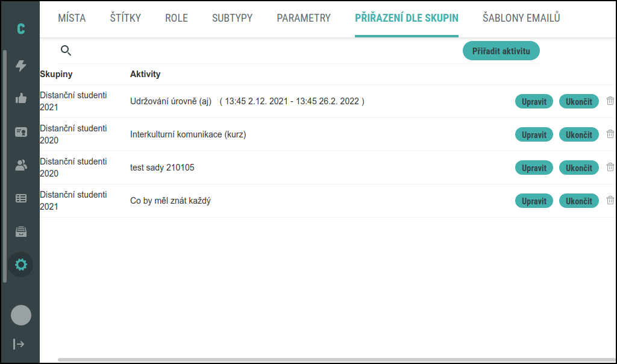This screenshot has width=617, height=364.
Task: Click the horizontal scrollbar at bottom
Action: pos(336,360)
